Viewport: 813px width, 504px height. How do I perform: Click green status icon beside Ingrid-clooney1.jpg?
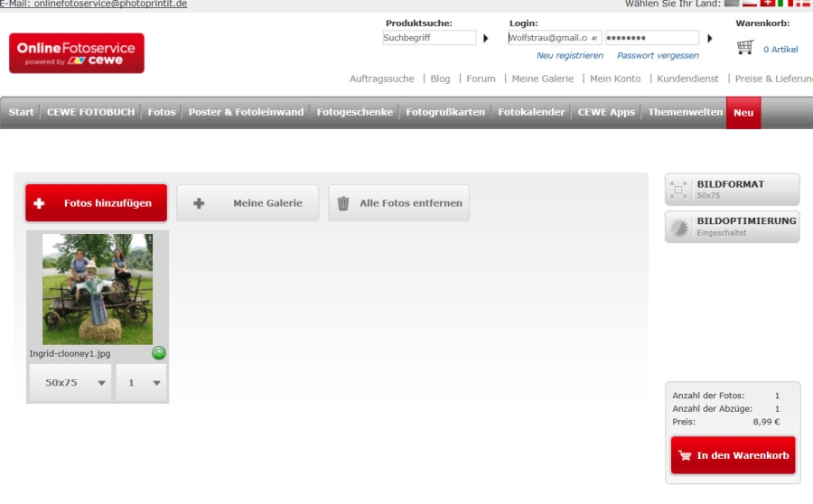pyautogui.click(x=159, y=352)
